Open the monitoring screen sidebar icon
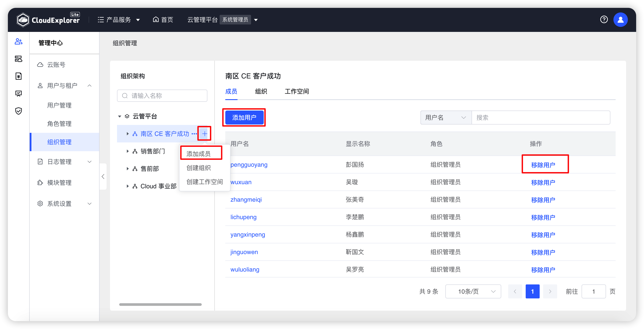The width and height of the screenshot is (644, 329). click(x=19, y=94)
